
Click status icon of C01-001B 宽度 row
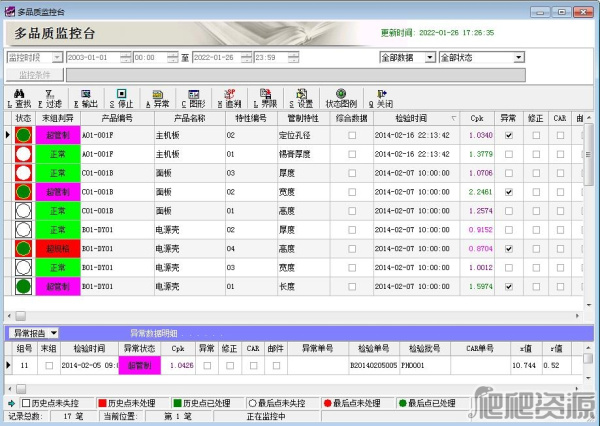(x=23, y=192)
